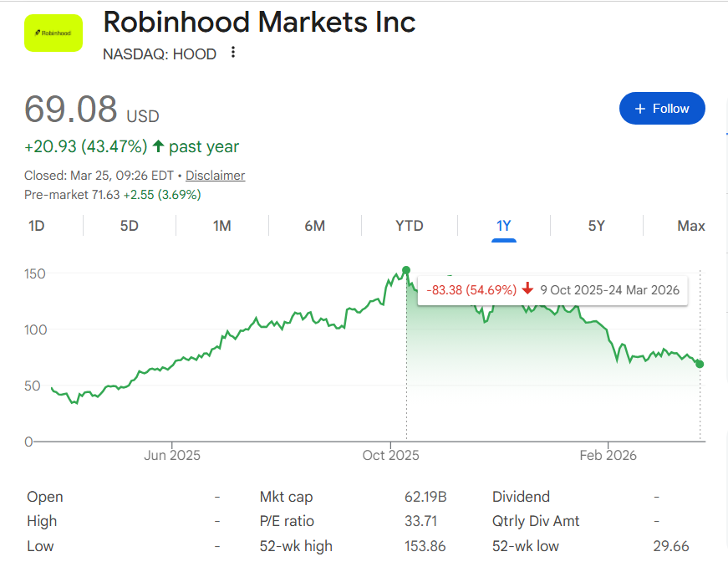Image resolution: width=728 pixels, height=567 pixels.
Task: Select the YTD time range
Action: (x=409, y=226)
